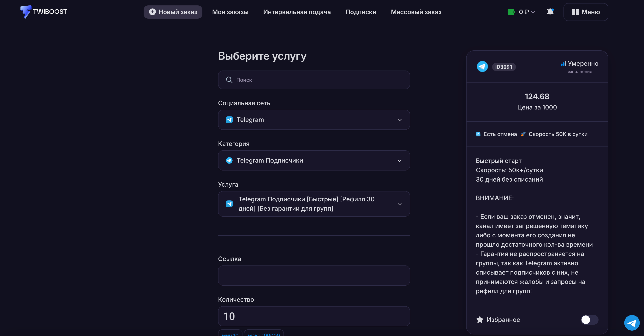The width and height of the screenshot is (644, 336).
Task: Click the magnifier icon in the search box
Action: pos(229,80)
